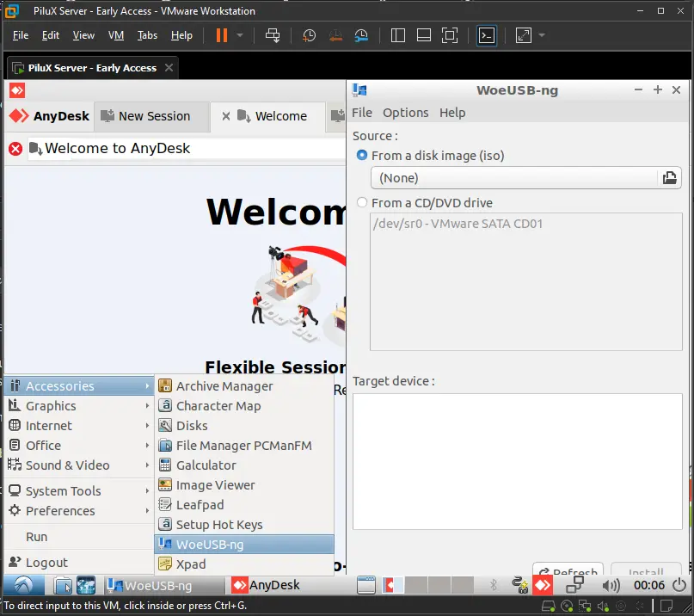Revert the VM to its previous snapshot
This screenshot has height=616, width=694.
335,35
